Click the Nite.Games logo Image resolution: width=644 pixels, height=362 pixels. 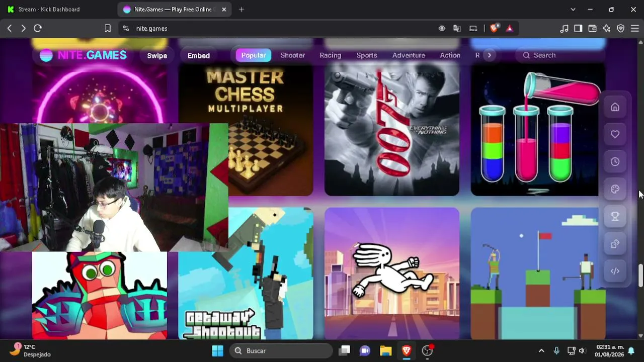83,55
